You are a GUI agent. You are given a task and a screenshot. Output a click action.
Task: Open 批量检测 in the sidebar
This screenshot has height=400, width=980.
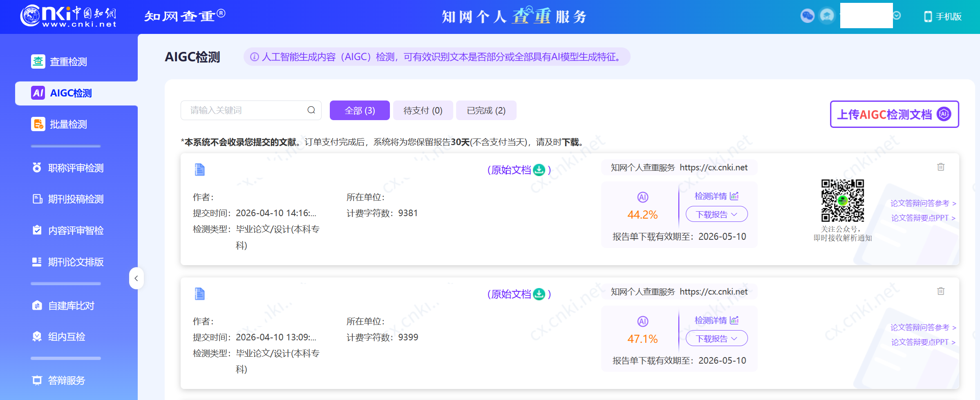[68, 124]
